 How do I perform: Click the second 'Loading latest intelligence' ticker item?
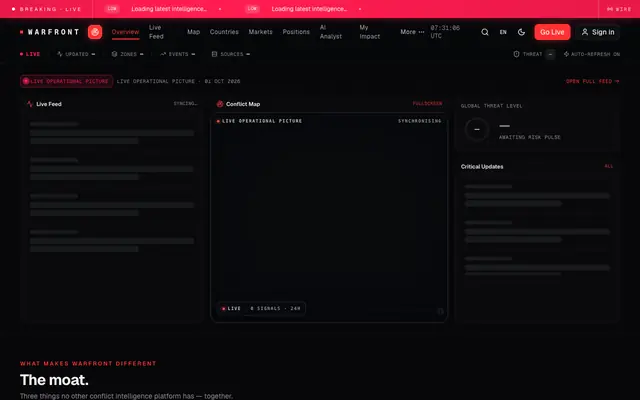(309, 9)
